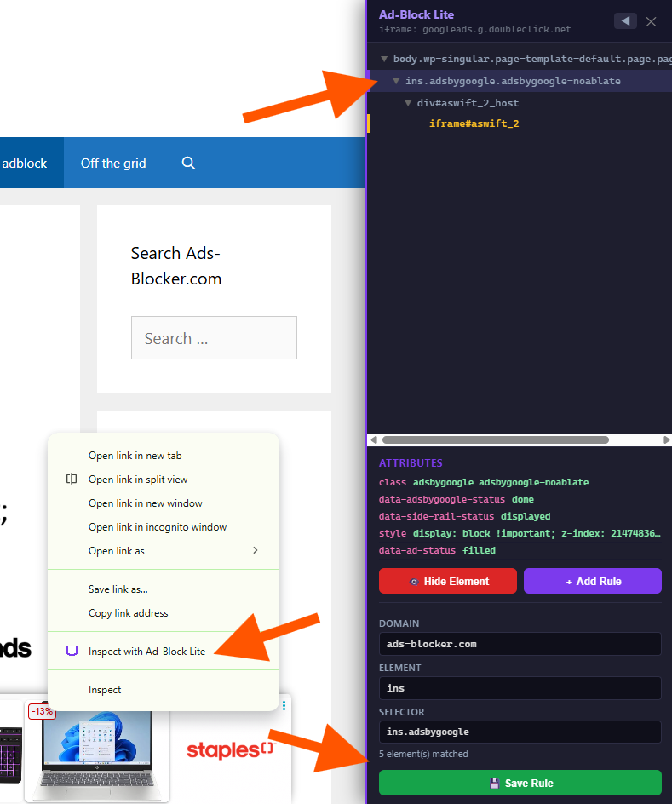Click the ad options dots icon
Screen dimensions: 672x804
pyautogui.click(x=284, y=705)
